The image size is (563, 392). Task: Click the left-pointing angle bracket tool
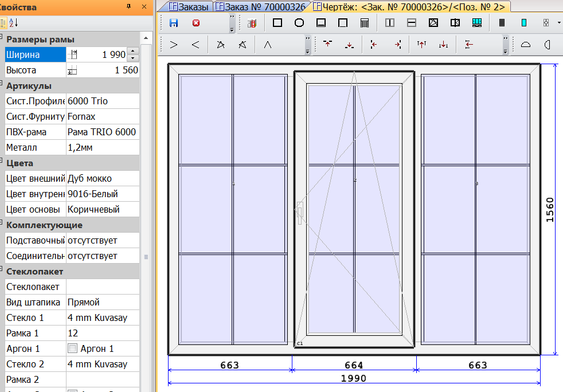pyautogui.click(x=196, y=45)
